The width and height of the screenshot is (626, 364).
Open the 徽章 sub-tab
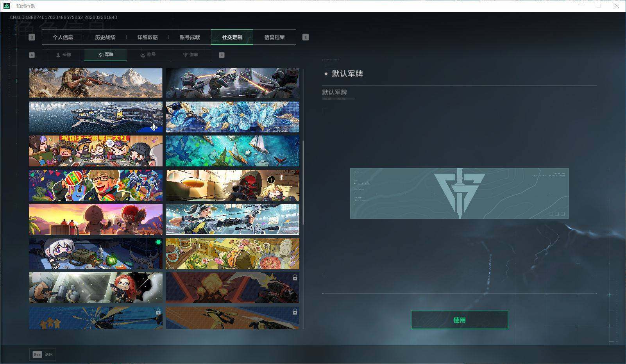tap(190, 55)
